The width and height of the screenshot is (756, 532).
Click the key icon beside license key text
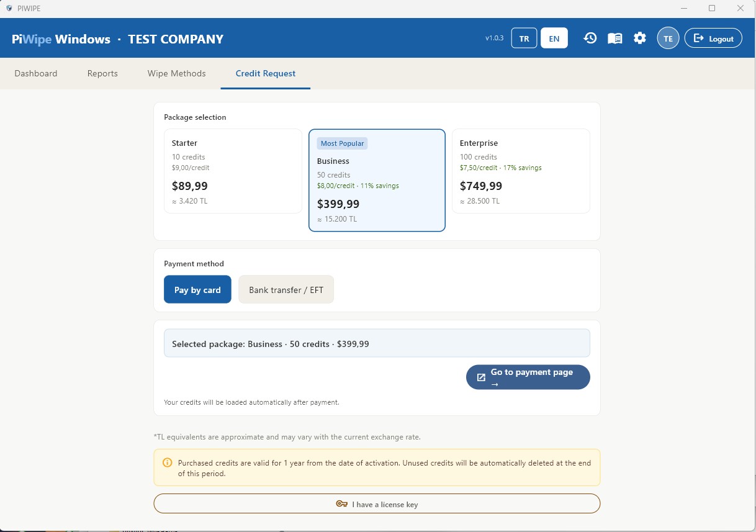point(341,503)
